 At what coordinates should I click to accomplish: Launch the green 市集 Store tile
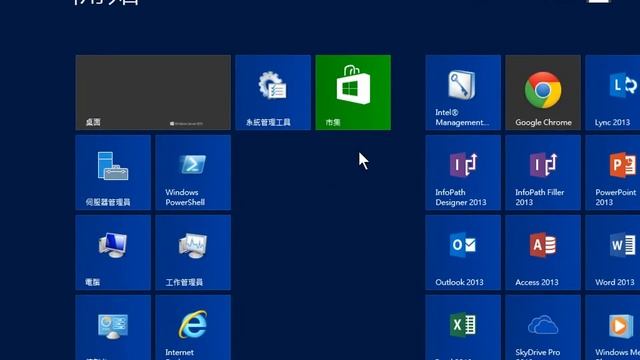click(x=353, y=93)
